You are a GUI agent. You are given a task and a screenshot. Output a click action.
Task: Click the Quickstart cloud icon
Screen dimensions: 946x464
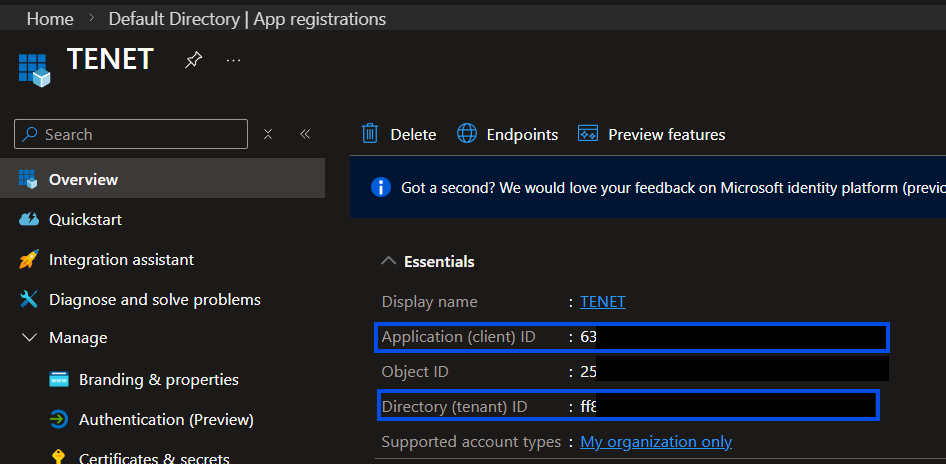(28, 219)
